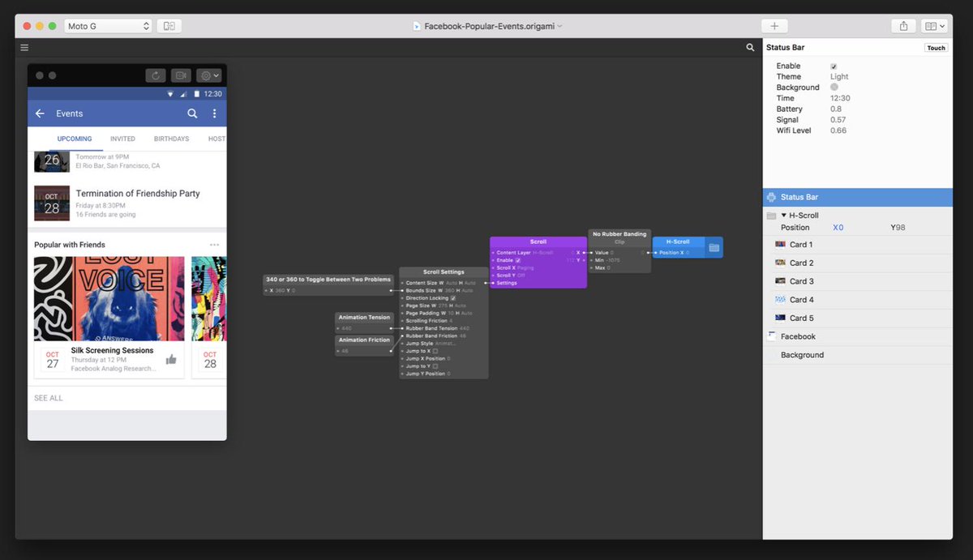Select the blue H-Scroll patch title
Screen dimensions: 973x560
[x=678, y=242]
